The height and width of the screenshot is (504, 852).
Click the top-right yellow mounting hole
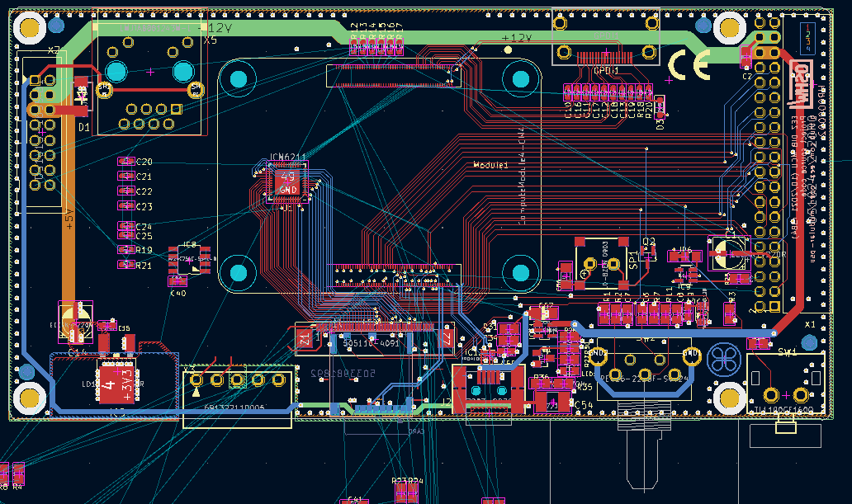(x=730, y=28)
